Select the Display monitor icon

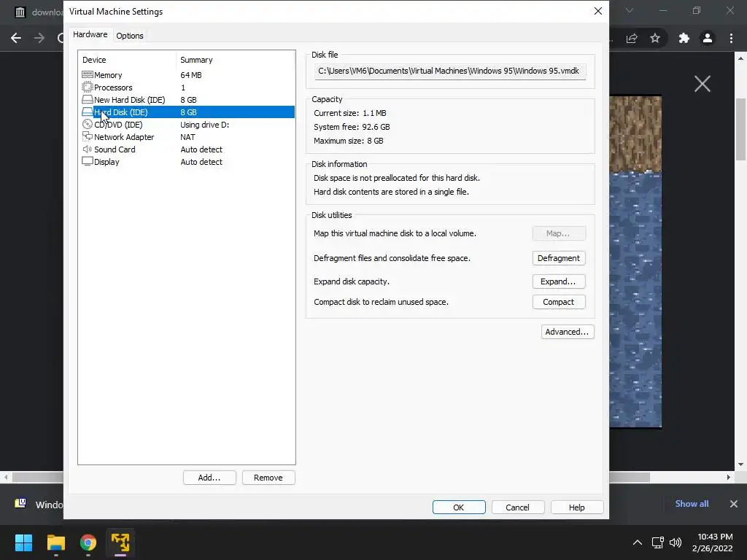pos(88,161)
